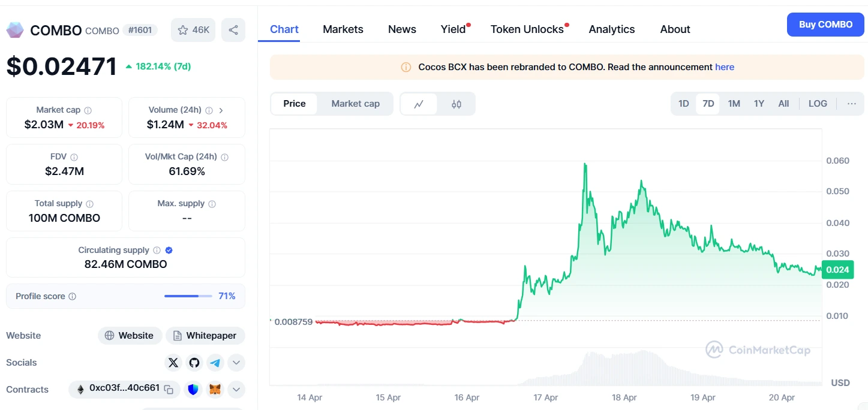Viewport: 868px width, 410px height.
Task: Switch to line chart view
Action: coord(419,104)
